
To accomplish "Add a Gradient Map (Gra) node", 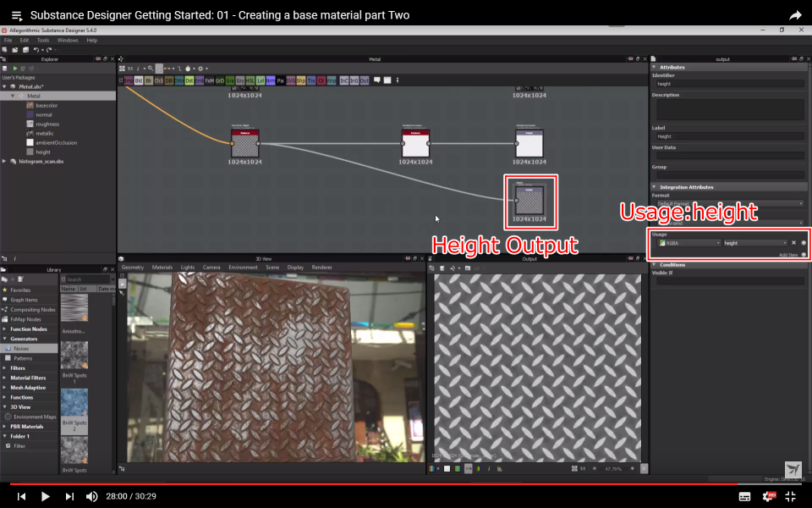I will (229, 80).
